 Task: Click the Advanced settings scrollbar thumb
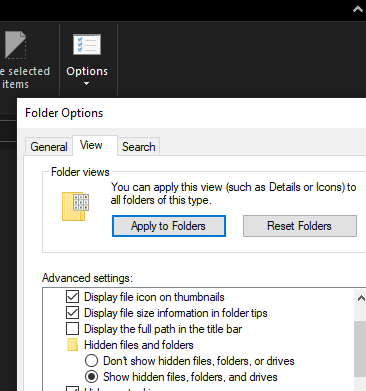click(x=361, y=348)
